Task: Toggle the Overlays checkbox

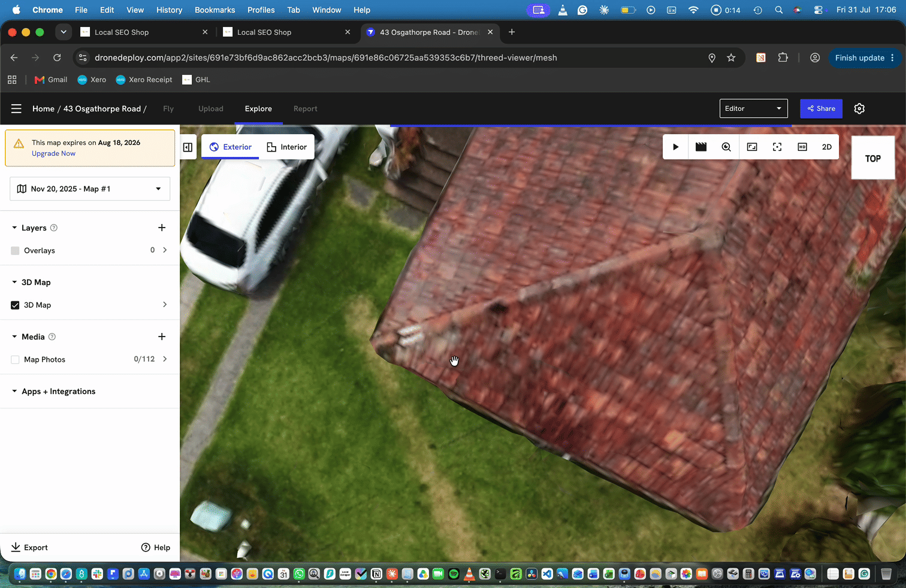Action: point(15,250)
